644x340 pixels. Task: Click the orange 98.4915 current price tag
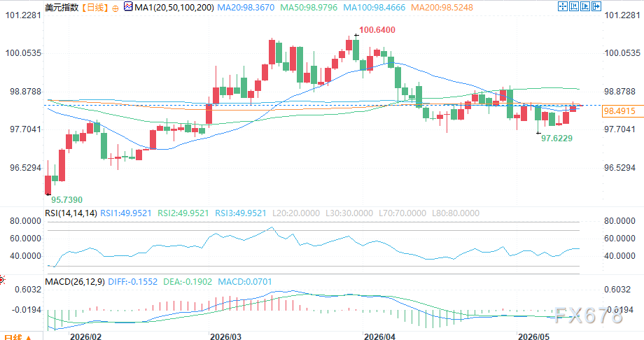pos(619,111)
